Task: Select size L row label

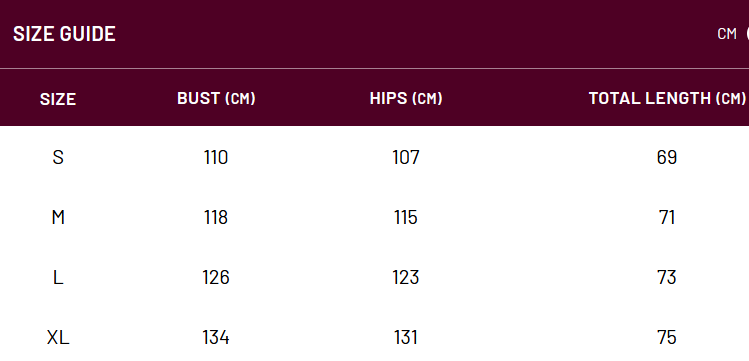Action: [x=58, y=277]
